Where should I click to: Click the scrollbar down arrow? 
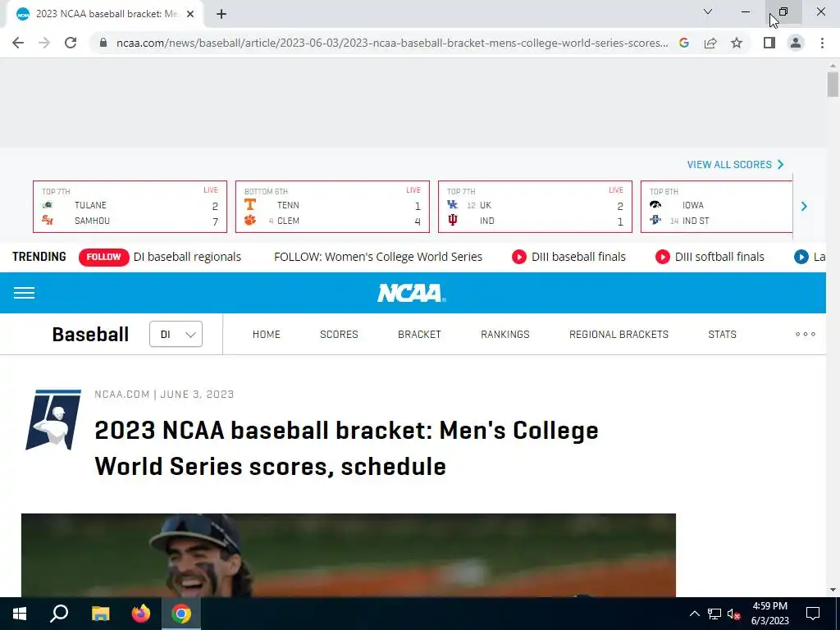(833, 590)
